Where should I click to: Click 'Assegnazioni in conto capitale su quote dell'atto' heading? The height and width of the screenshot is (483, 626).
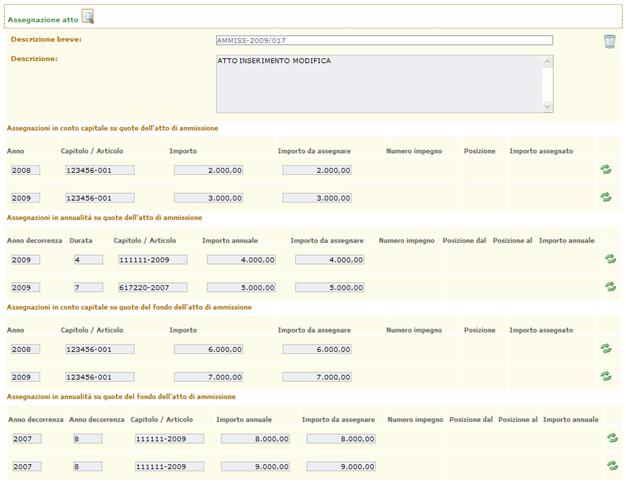coord(113,128)
